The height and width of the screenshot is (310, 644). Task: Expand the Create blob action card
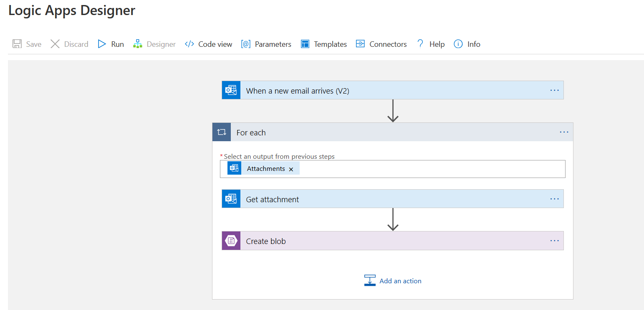tap(376, 241)
